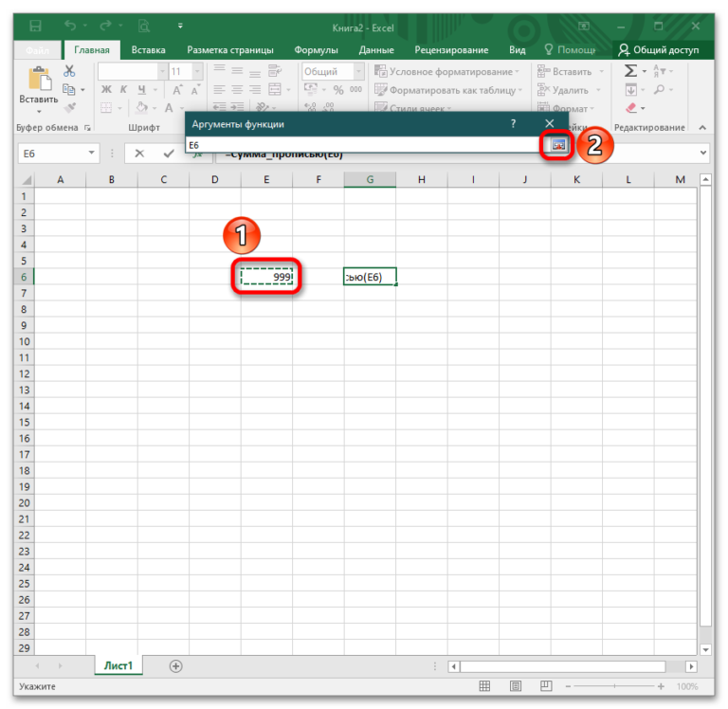Viewport: 728px width, 709px height.
Task: Click the Cut scissors icon
Action: click(x=69, y=71)
